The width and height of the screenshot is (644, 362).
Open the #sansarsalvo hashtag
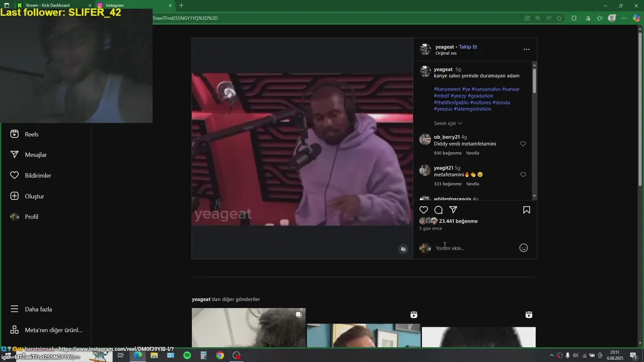(x=486, y=89)
